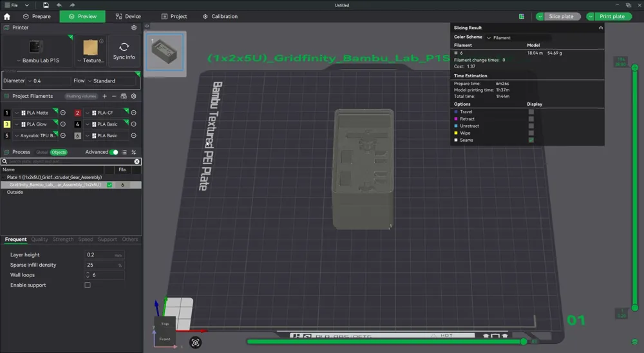Open AMS filament sync icon
The height and width of the screenshot is (353, 644).
[x=124, y=96]
